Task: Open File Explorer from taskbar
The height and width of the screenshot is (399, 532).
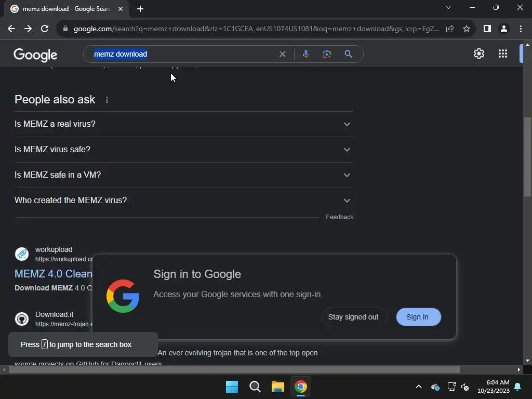Action: [278, 387]
